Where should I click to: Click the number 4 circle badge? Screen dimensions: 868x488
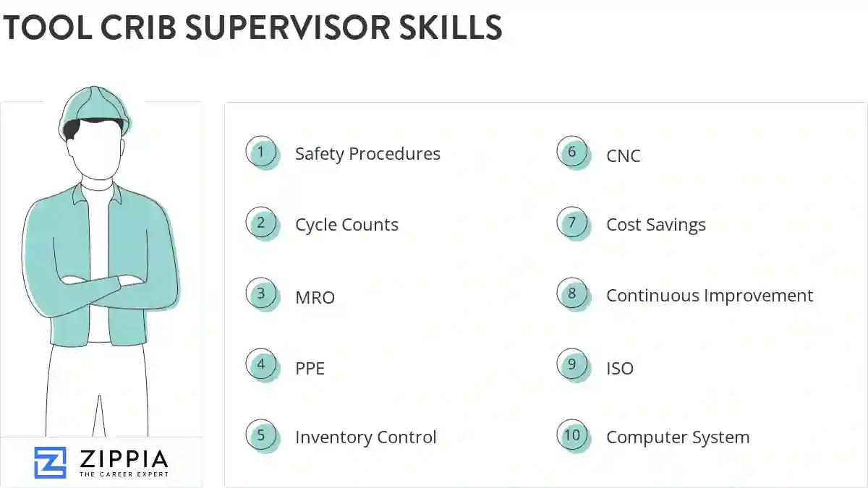[261, 365]
